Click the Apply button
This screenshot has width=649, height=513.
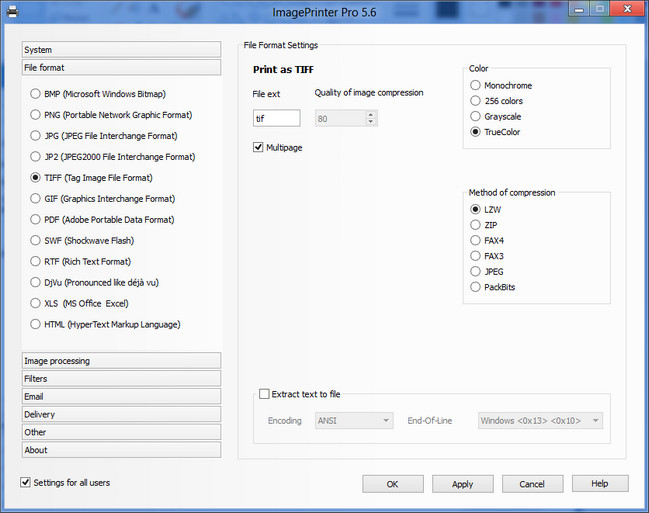pyautogui.click(x=463, y=484)
